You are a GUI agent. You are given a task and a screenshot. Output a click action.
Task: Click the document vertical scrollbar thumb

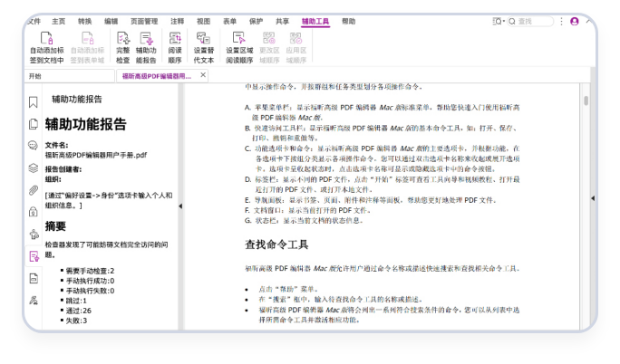click(586, 101)
